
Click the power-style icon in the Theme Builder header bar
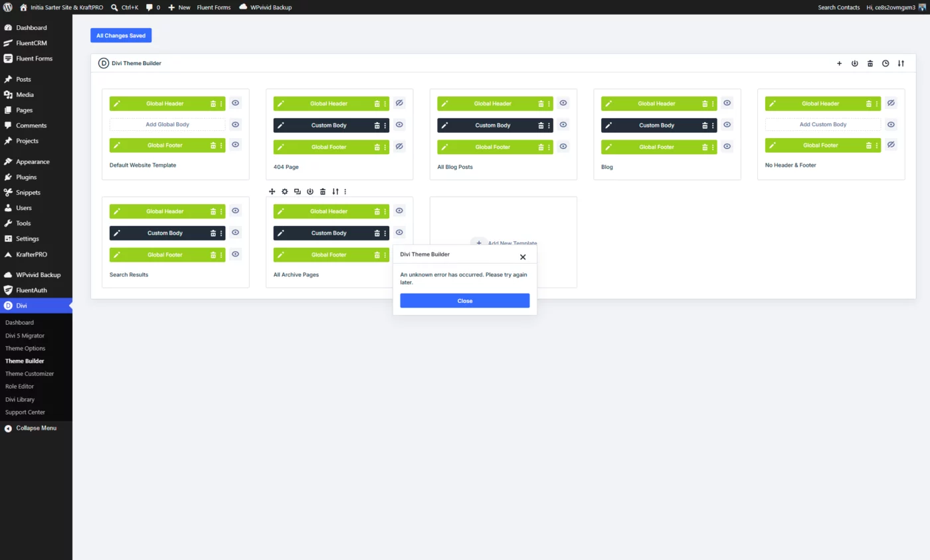pos(854,63)
